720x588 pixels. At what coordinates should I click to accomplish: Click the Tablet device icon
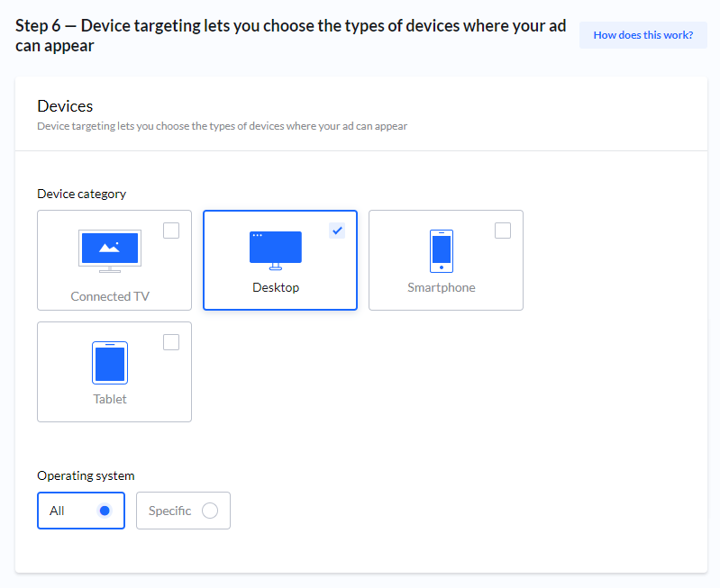(x=110, y=362)
